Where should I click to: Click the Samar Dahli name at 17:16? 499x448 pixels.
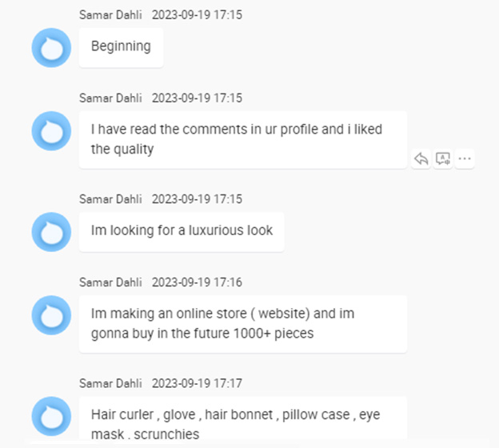click(x=110, y=282)
